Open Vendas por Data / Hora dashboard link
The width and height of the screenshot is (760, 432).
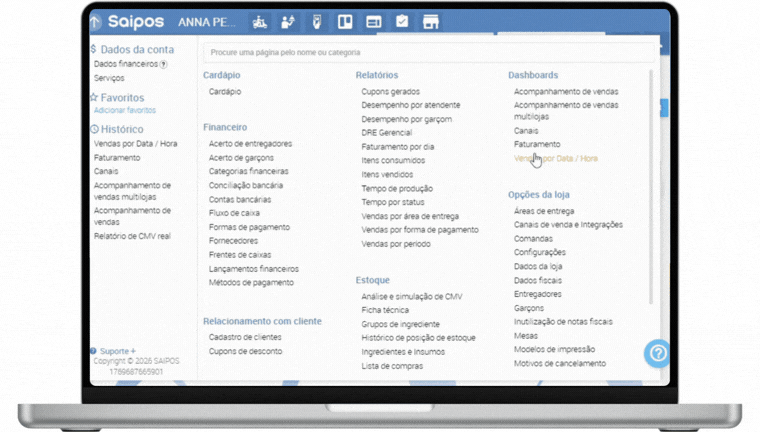(x=556, y=158)
